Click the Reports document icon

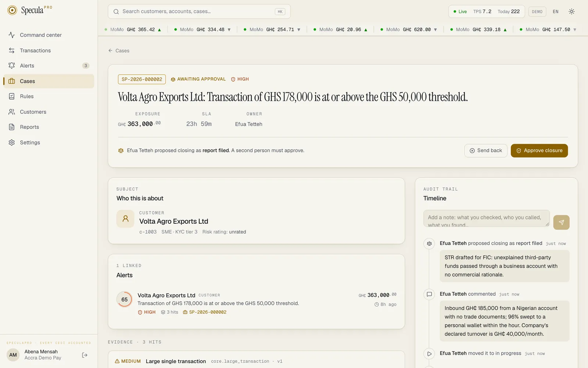click(x=12, y=127)
